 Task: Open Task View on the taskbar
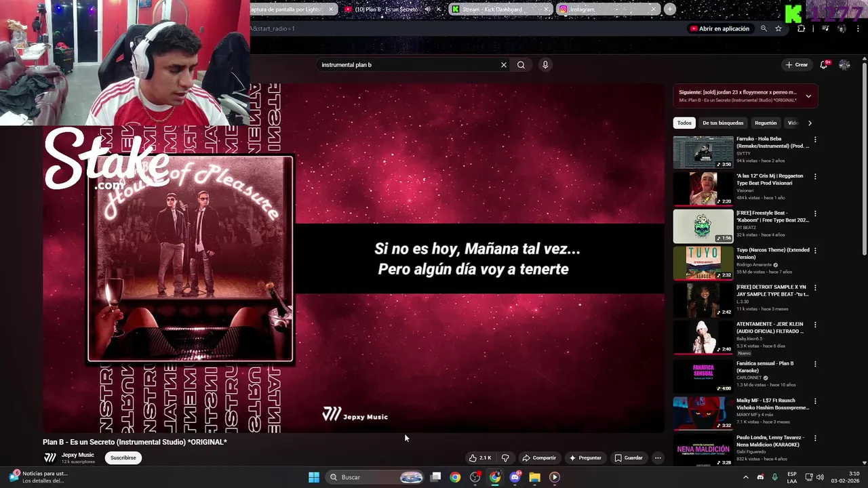[x=436, y=477]
